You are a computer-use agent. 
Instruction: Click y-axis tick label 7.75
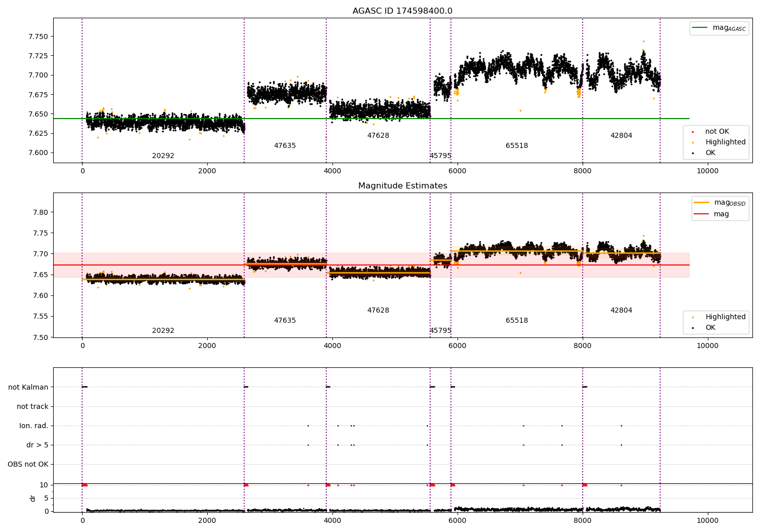[x=41, y=234]
